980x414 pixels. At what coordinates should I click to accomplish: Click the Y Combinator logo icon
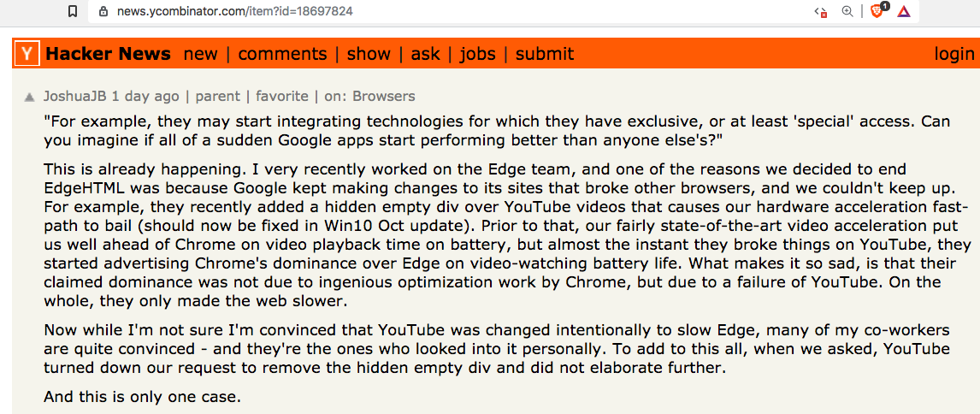[27, 54]
